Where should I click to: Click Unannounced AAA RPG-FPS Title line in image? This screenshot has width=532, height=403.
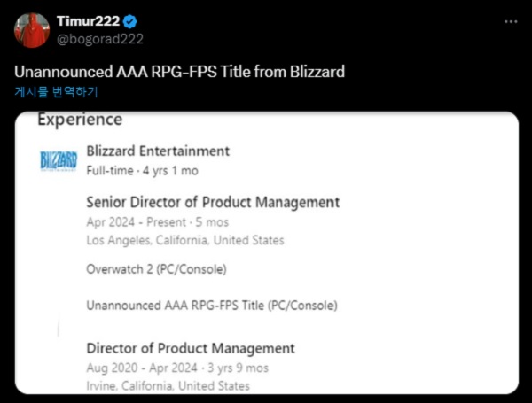pyautogui.click(x=212, y=306)
